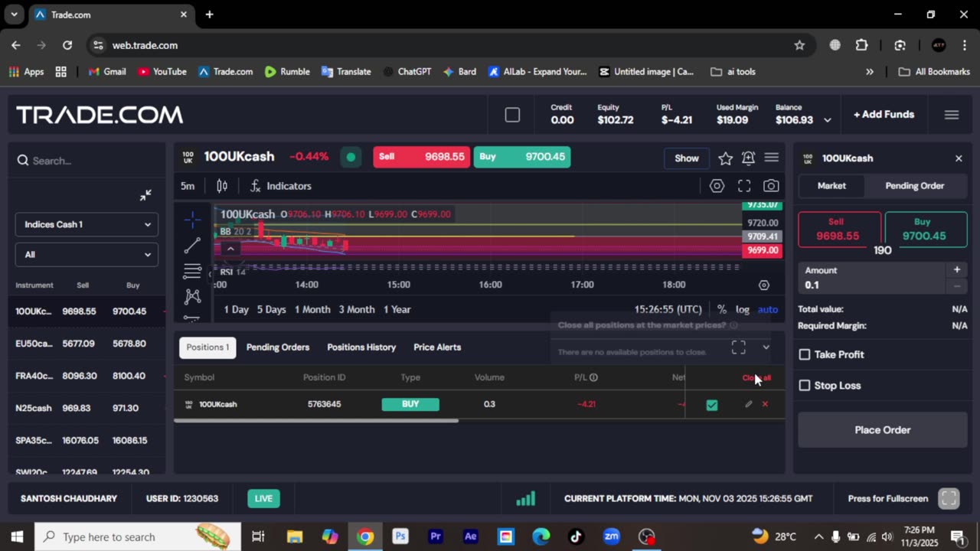Screen dimensions: 980x551
Task: Select the pattern drawing tool
Action: (192, 296)
